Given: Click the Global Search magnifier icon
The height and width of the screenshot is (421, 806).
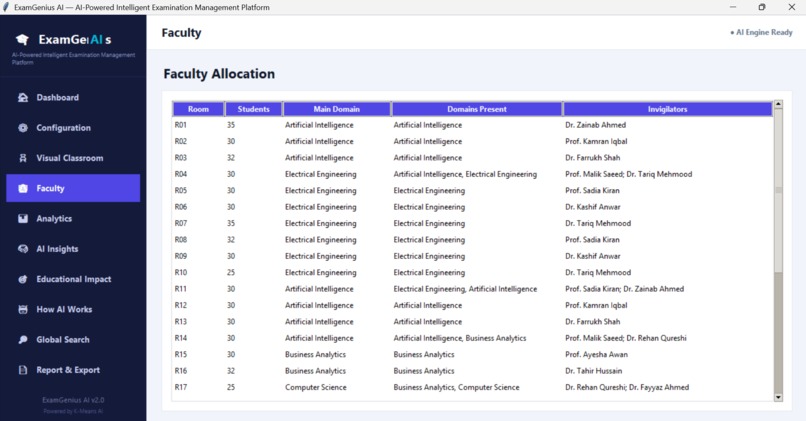Looking at the screenshot, I should point(23,340).
